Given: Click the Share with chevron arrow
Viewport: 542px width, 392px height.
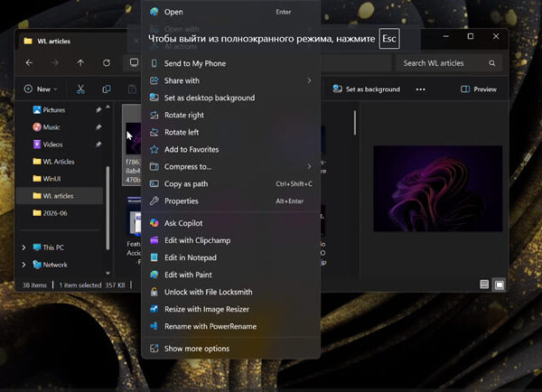Looking at the screenshot, I should coord(309,81).
